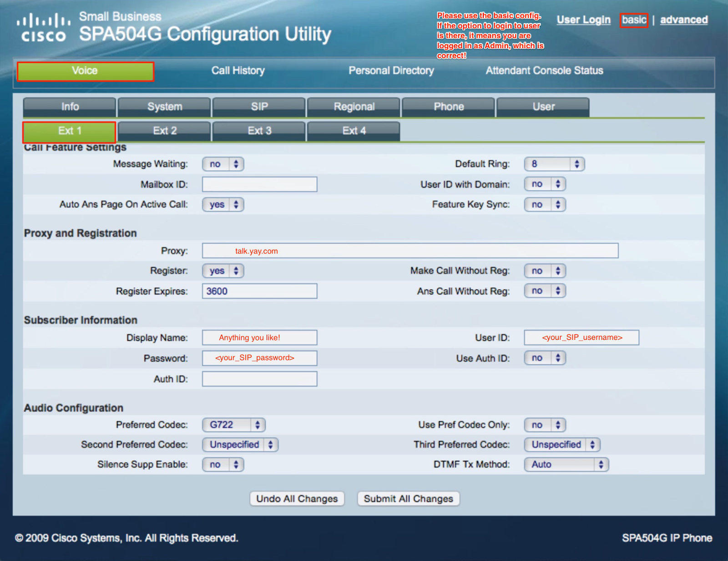Screen dimensions: 728x561
Task: Open the Silence Supp Enable dropdown
Action: (x=223, y=465)
